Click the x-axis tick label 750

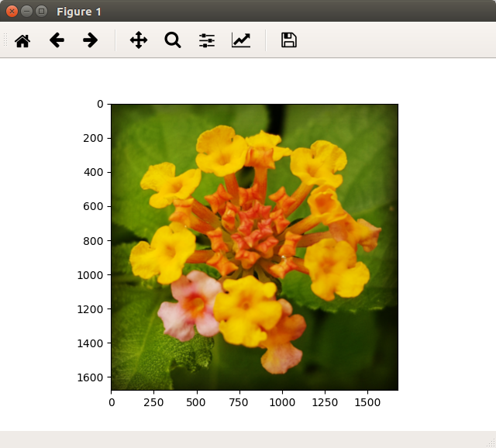coord(239,402)
